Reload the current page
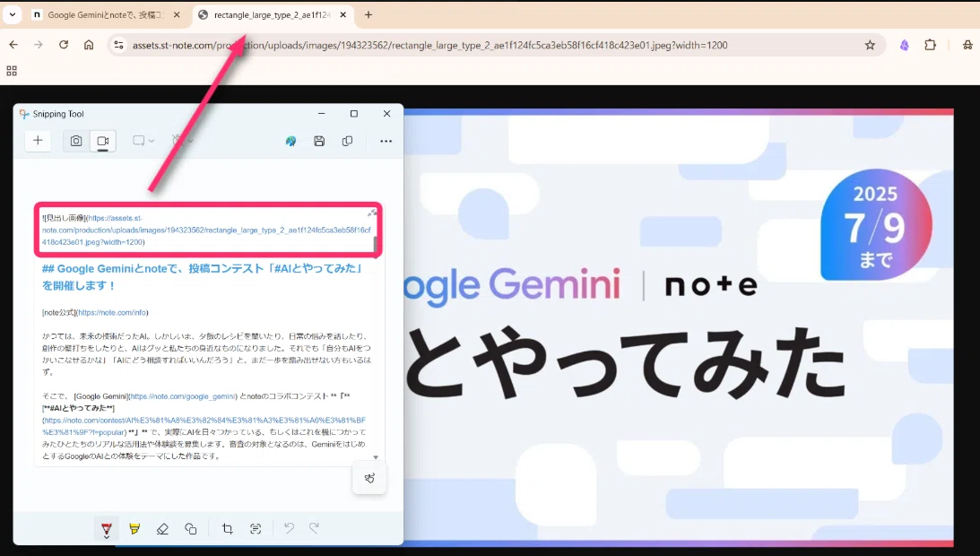The image size is (980, 556). pyautogui.click(x=63, y=45)
